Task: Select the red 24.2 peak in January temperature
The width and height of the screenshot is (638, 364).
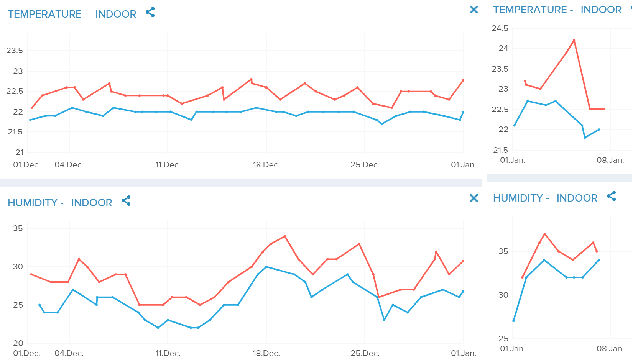Action: 574,40
